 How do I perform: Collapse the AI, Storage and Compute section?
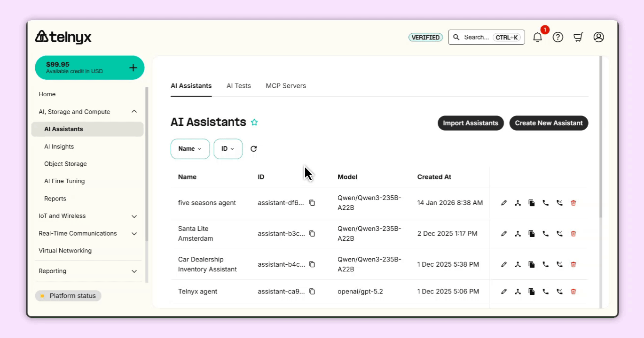point(134,112)
